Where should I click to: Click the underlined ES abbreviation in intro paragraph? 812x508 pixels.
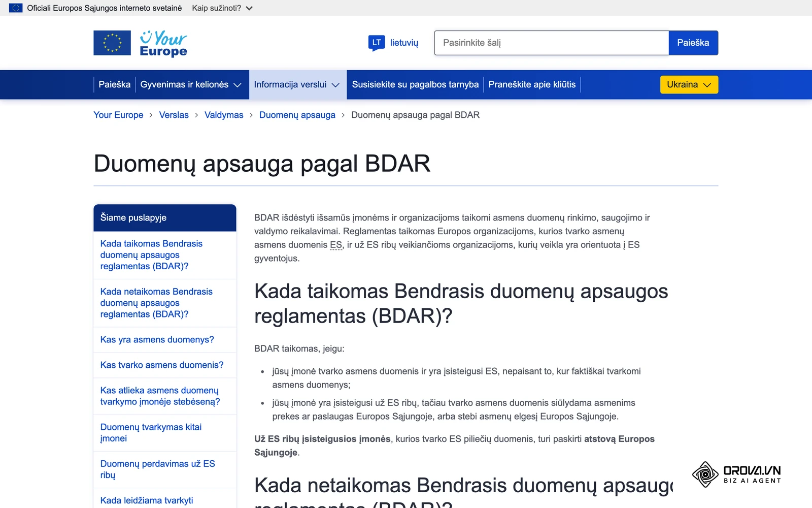pyautogui.click(x=336, y=245)
